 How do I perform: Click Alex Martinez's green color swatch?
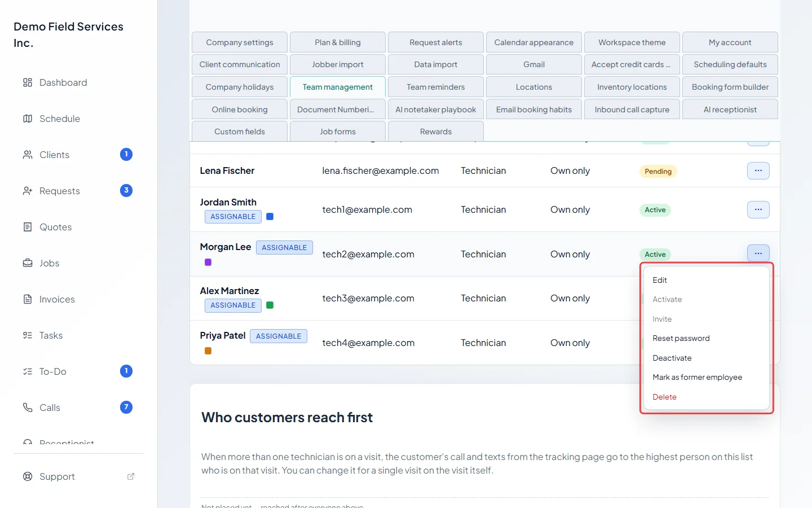270,305
